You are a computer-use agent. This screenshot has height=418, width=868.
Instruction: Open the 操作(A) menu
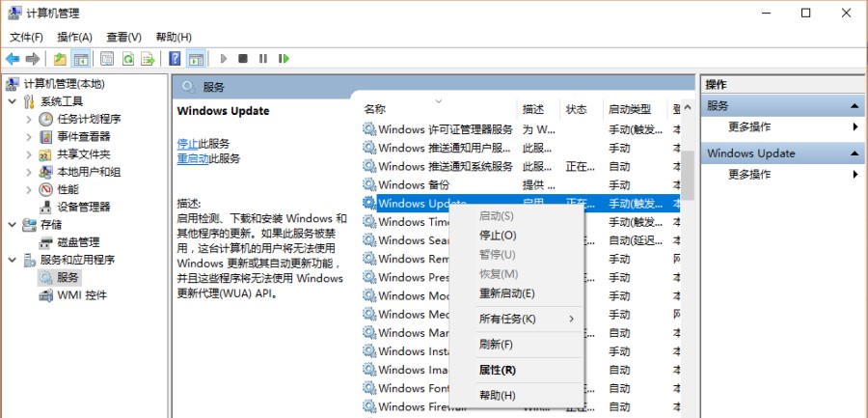coord(74,37)
